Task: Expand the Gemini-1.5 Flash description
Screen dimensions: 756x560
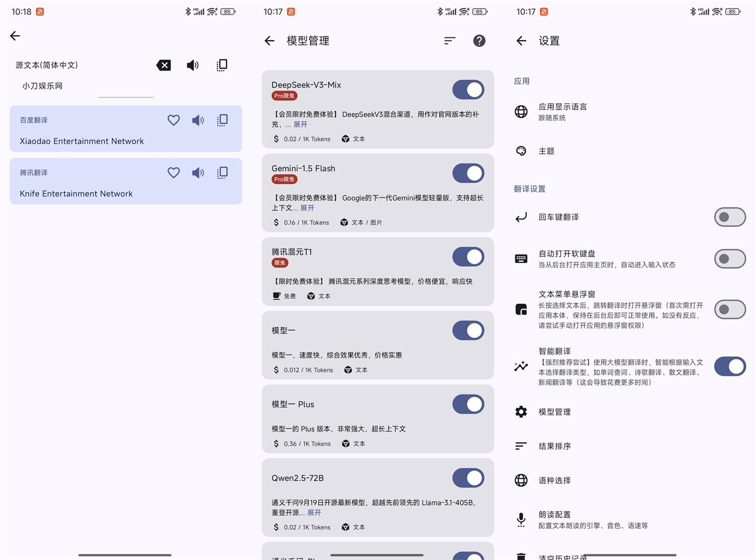Action: pyautogui.click(x=307, y=208)
